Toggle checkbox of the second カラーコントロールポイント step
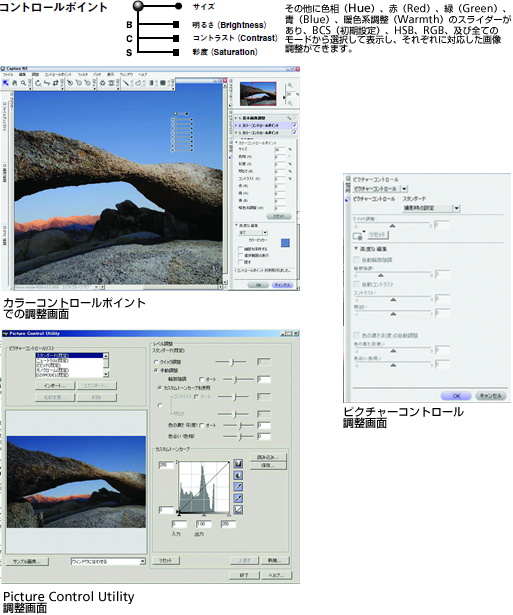Image resolution: width=513 pixels, height=615 pixels. 295,125
